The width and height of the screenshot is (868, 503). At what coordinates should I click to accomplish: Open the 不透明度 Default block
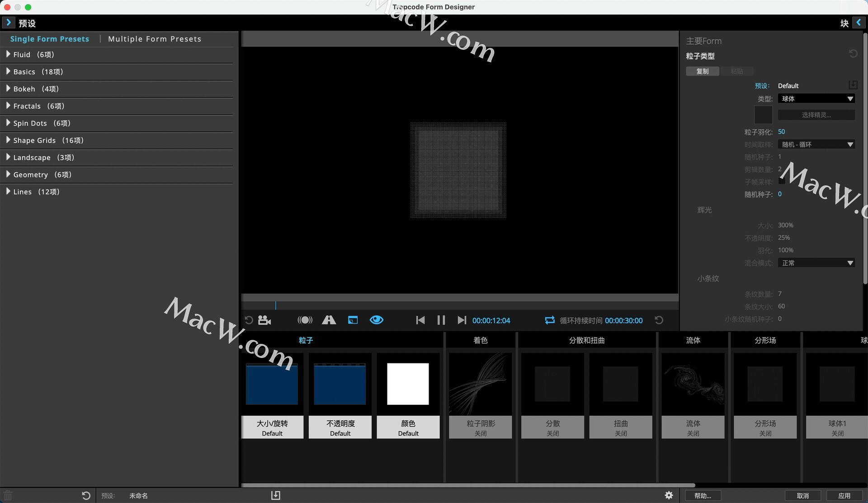click(340, 395)
